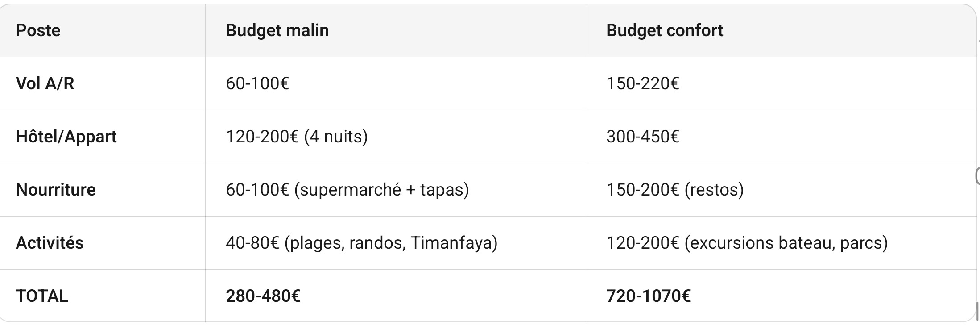980x325 pixels.
Task: Click the "120-200€ (4 nuits)" cell
Action: (297, 137)
